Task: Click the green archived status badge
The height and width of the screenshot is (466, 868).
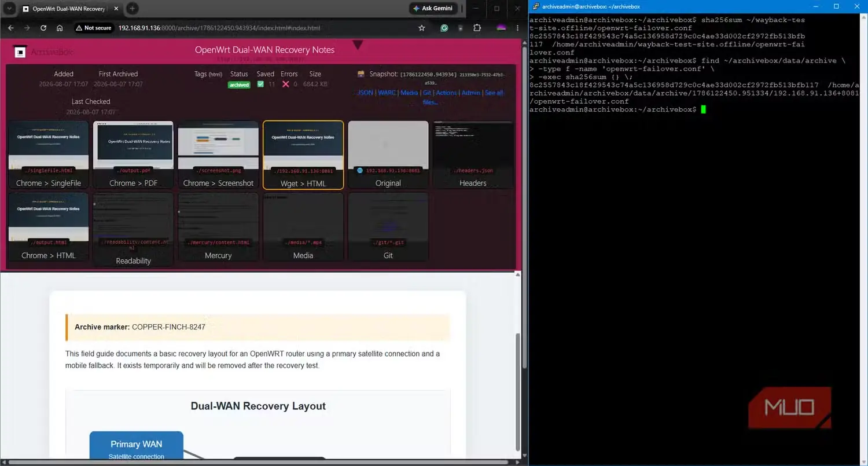Action: pos(239,85)
